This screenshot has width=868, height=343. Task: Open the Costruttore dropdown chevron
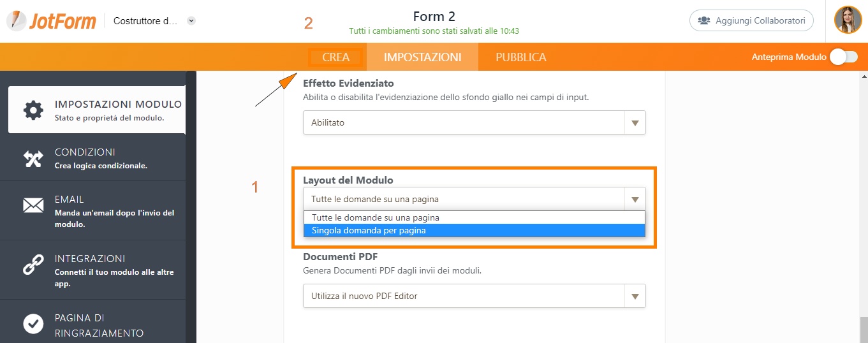tap(191, 20)
